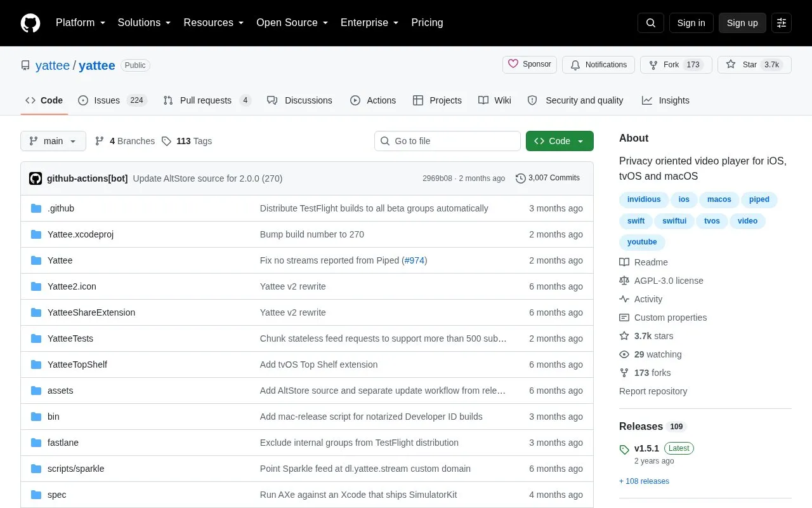Image resolution: width=812 pixels, height=508 pixels.
Task: Open the Enterprise menu
Action: coord(370,23)
